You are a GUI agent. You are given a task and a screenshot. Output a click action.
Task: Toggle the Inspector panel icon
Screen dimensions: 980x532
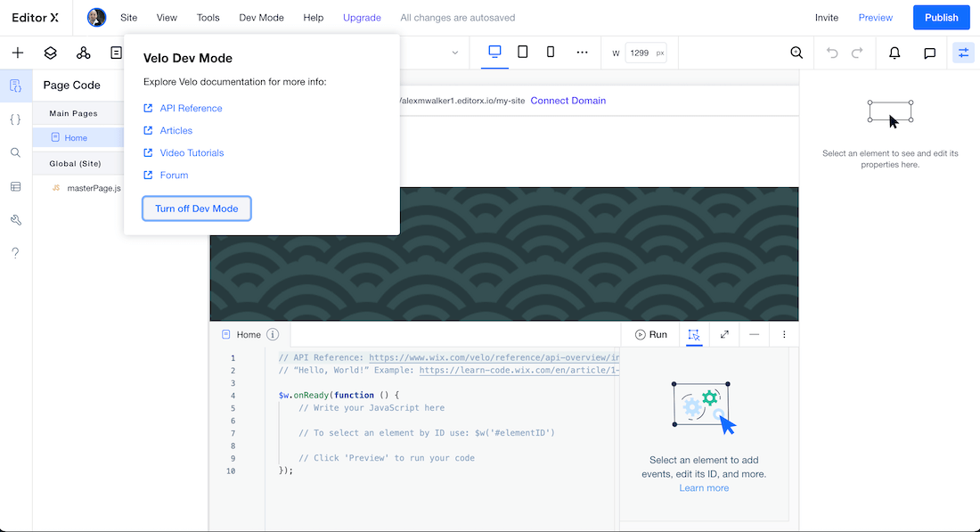click(x=963, y=53)
